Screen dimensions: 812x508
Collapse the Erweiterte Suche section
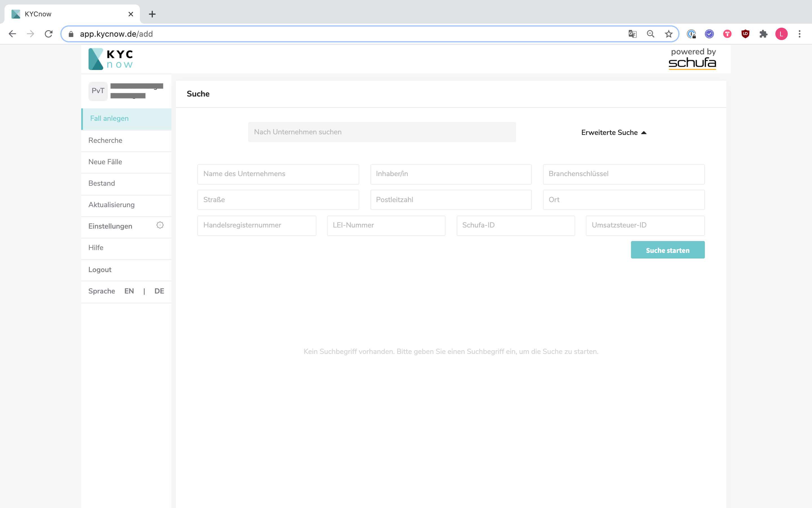pos(614,132)
